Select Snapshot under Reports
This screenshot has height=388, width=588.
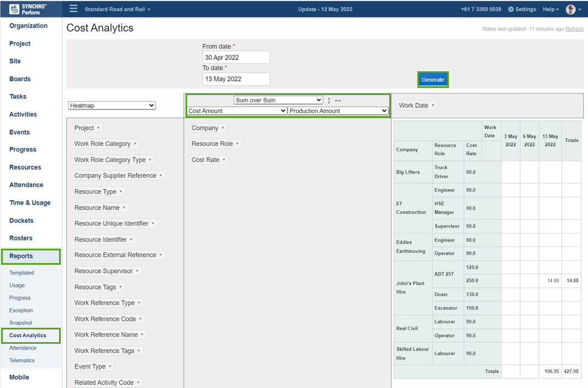click(x=21, y=323)
